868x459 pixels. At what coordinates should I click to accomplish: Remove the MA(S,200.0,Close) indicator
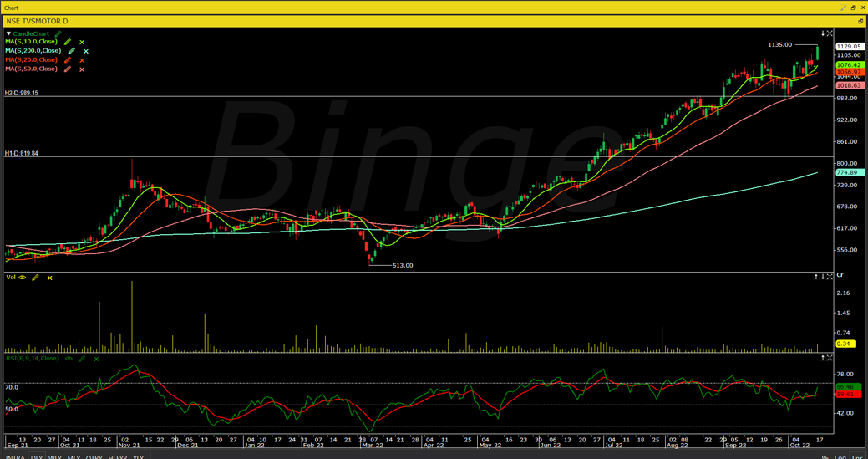[x=86, y=51]
